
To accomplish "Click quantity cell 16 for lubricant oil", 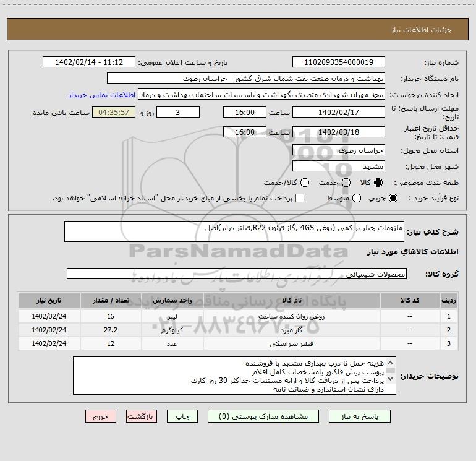I will [x=111, y=316].
